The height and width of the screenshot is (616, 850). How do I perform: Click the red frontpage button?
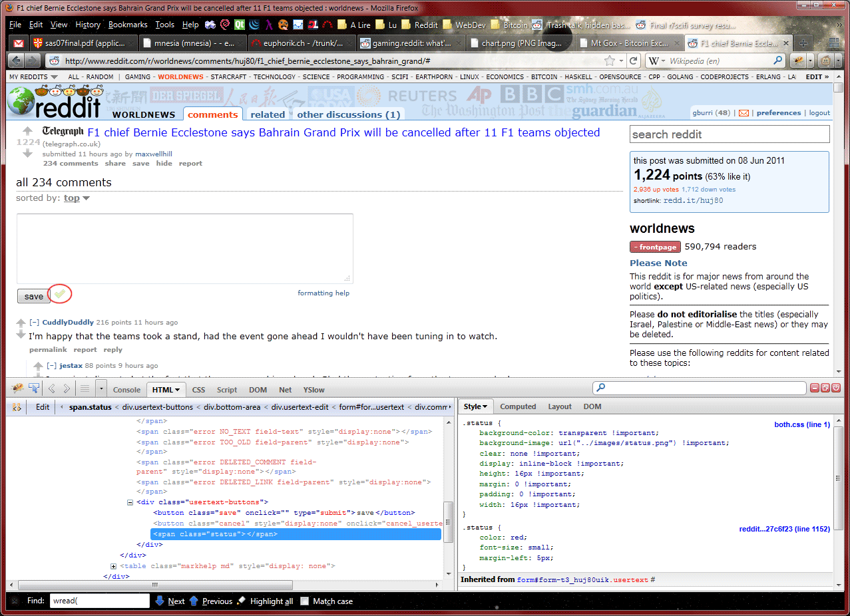tap(655, 247)
